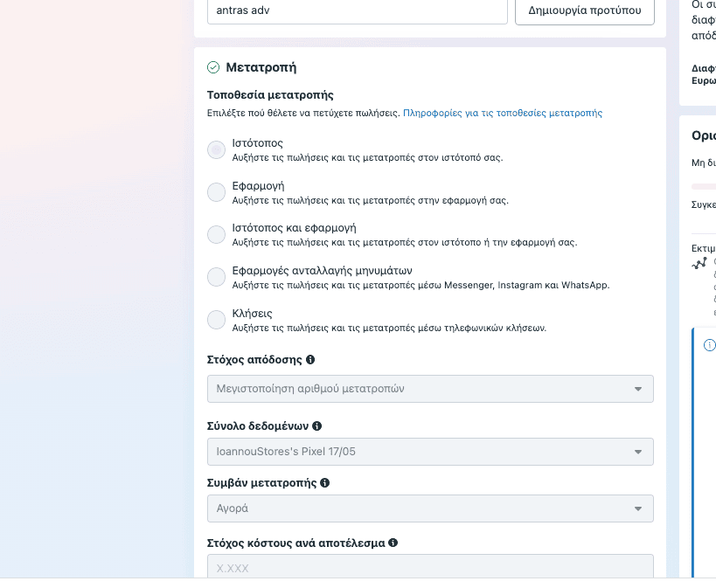Click info icon next to Στόχος απόδοσης
The width and height of the screenshot is (716, 588).
click(x=310, y=360)
